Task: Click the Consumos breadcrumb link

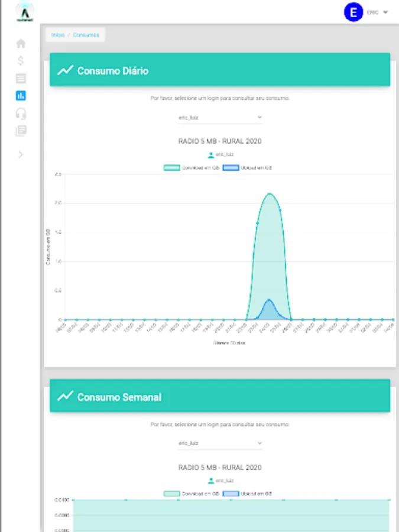Action: [86, 35]
